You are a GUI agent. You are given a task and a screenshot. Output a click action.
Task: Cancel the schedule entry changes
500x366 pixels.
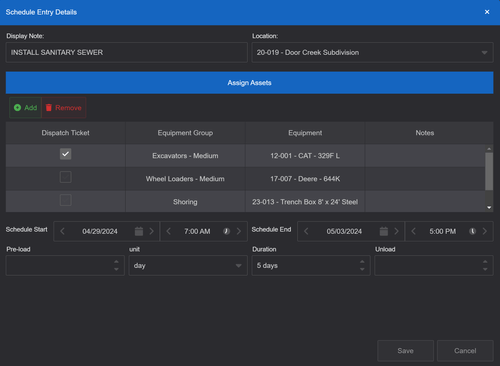[465, 351]
